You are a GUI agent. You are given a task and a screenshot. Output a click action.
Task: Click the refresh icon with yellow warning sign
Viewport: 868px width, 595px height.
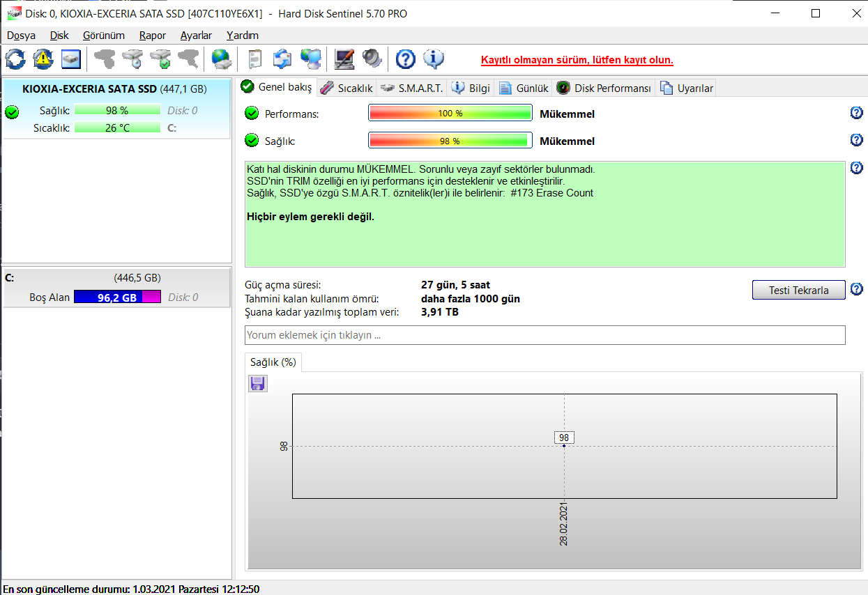click(x=43, y=59)
